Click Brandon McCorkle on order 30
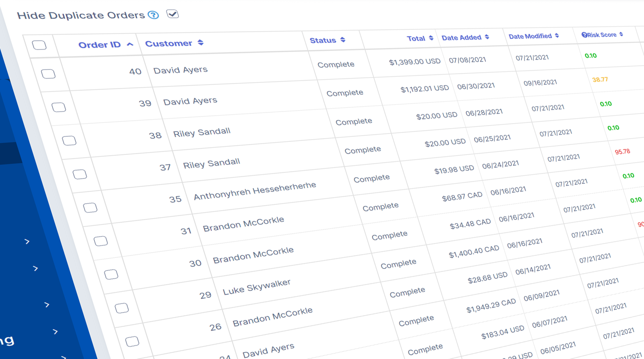The height and width of the screenshot is (359, 644). pyautogui.click(x=253, y=255)
